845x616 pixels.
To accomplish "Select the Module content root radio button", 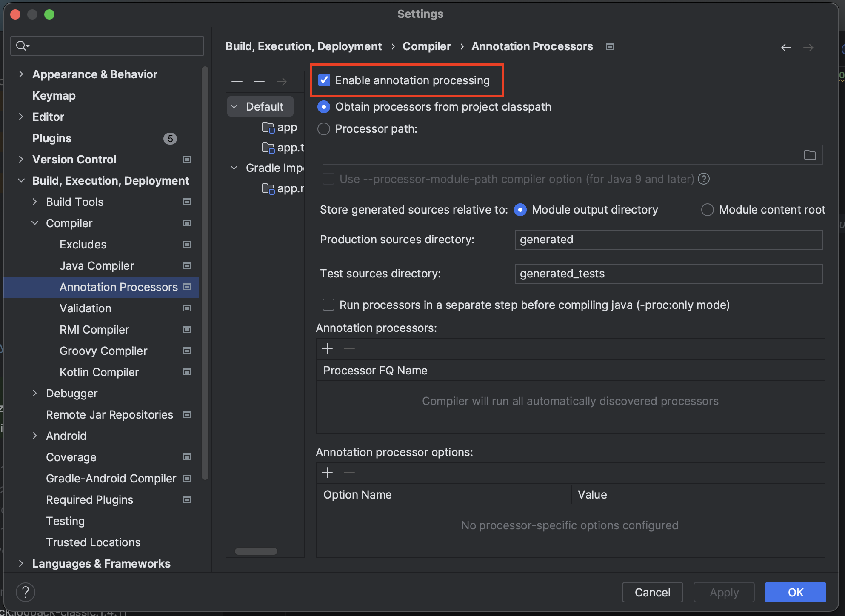I will click(707, 209).
